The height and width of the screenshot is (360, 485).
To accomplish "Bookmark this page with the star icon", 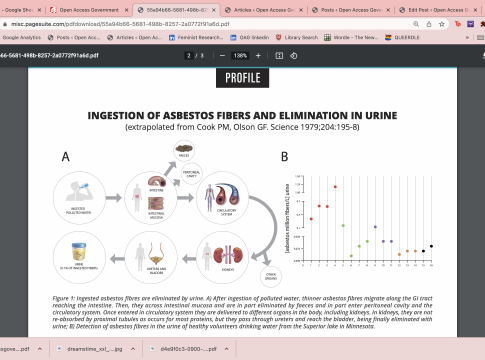I will tap(442, 24).
